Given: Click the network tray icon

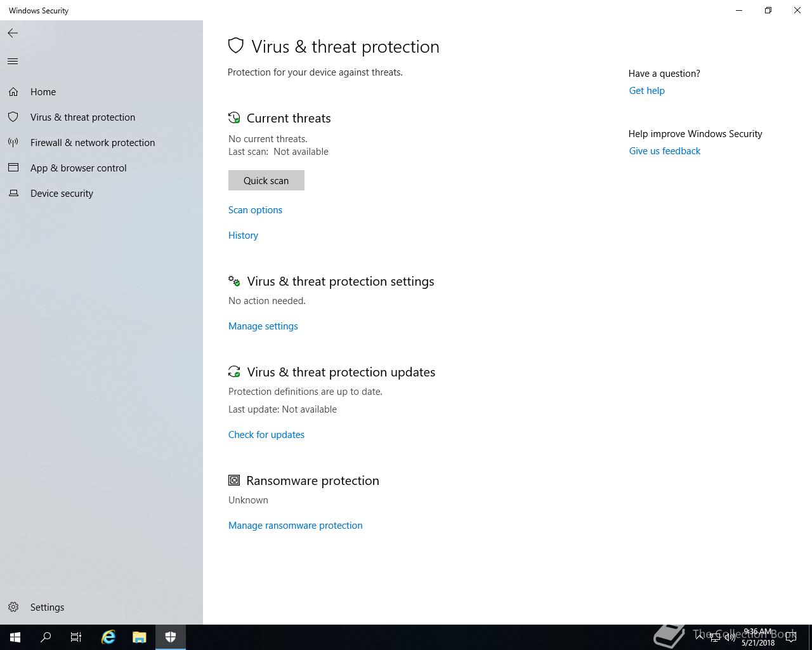Looking at the screenshot, I should [x=714, y=637].
